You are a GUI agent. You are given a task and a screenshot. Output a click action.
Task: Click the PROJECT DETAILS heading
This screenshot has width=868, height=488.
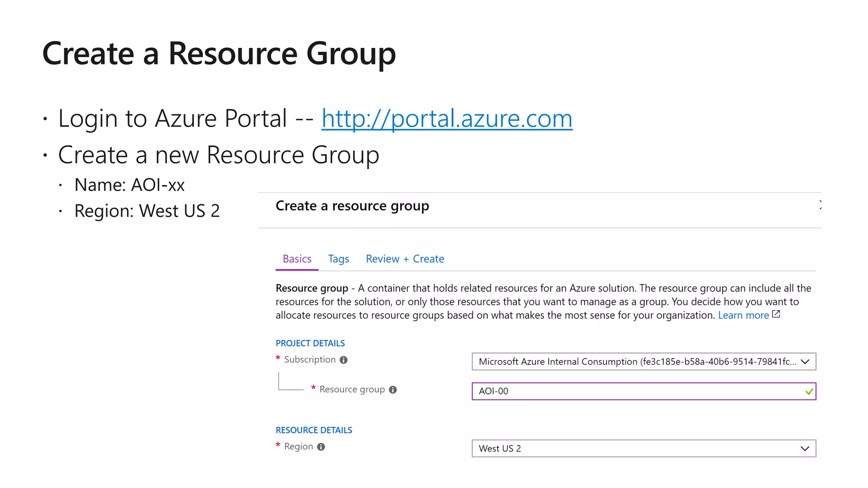tap(310, 343)
